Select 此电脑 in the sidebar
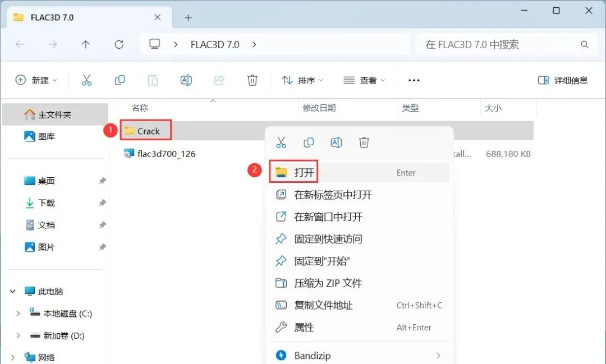 point(50,291)
